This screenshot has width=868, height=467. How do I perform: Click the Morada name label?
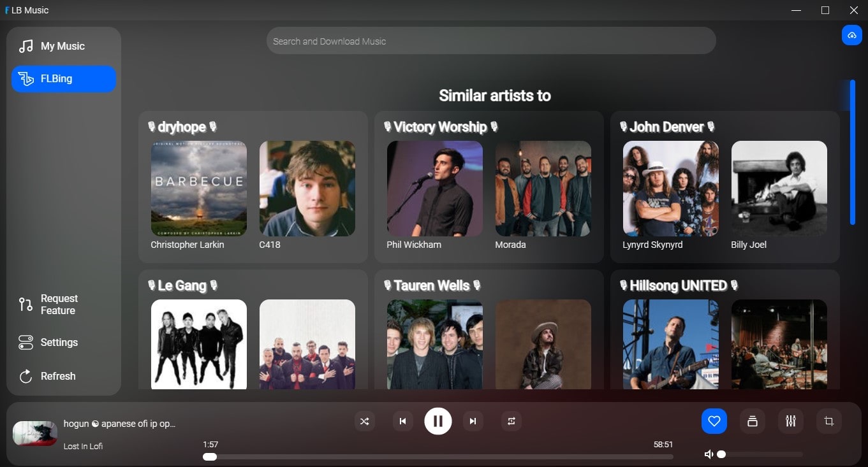pos(510,245)
